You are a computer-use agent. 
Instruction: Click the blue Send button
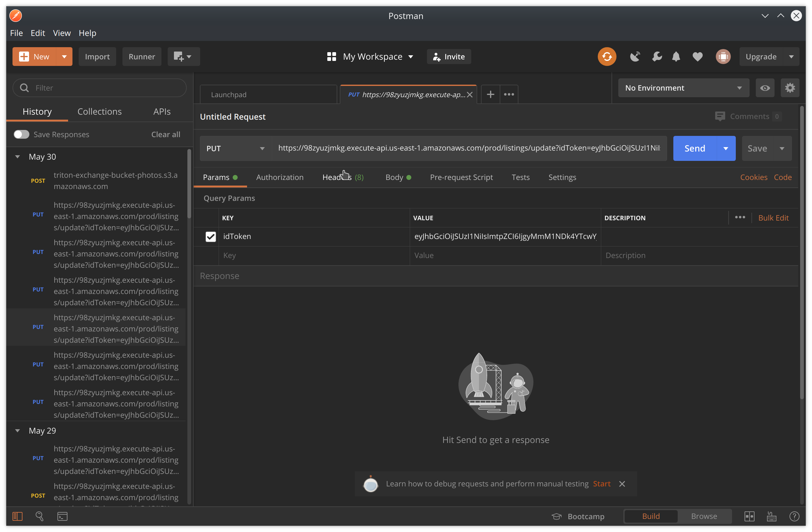(x=695, y=148)
